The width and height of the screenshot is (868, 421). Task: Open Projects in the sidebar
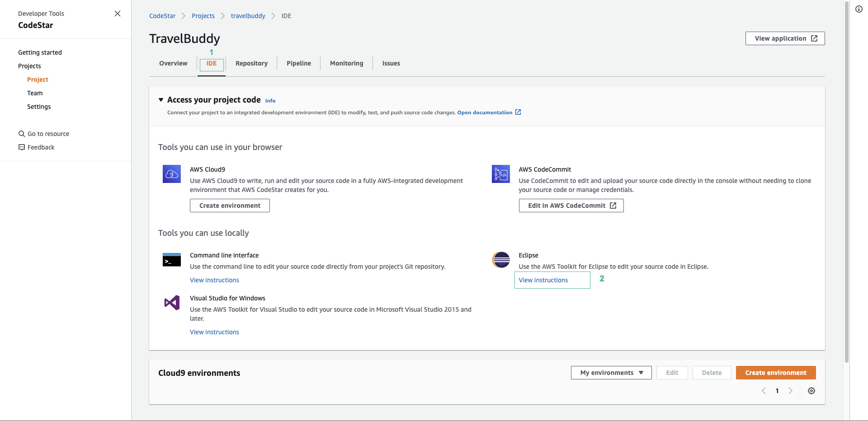pyautogui.click(x=29, y=66)
